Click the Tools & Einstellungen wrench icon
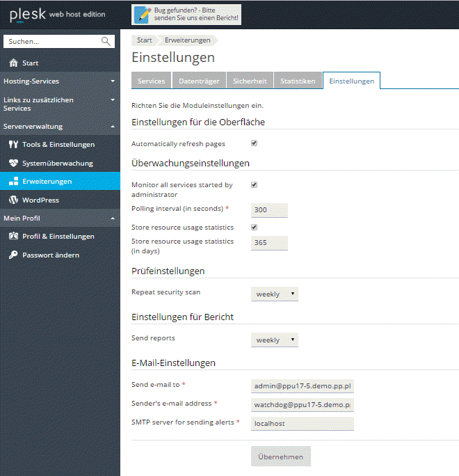Screen dimensions: 459x476 pos(13,145)
